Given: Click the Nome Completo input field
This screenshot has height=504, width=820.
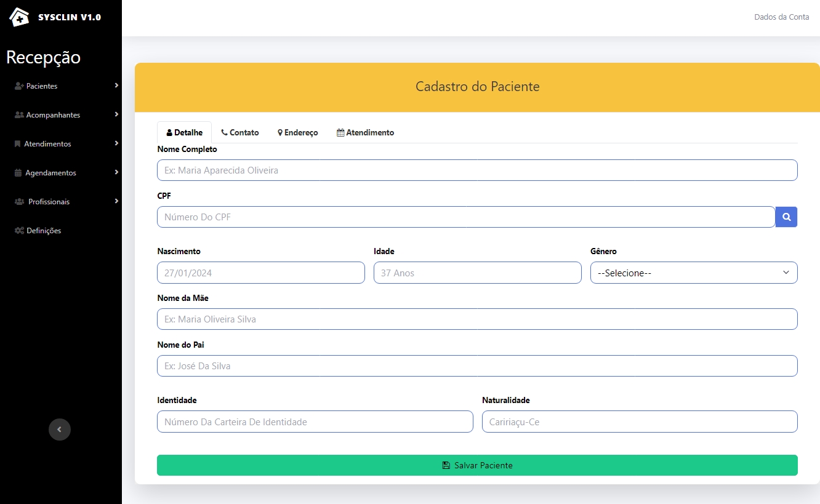Looking at the screenshot, I should click(x=477, y=170).
